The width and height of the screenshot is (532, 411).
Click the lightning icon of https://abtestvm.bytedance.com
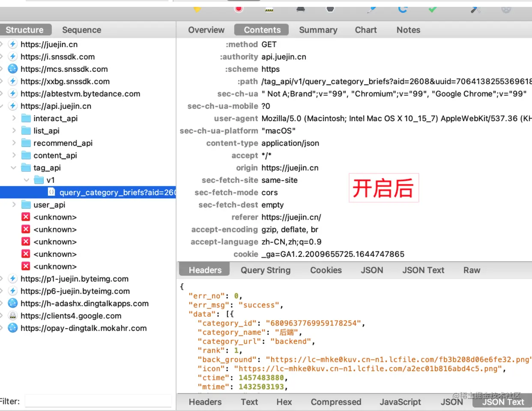13,94
